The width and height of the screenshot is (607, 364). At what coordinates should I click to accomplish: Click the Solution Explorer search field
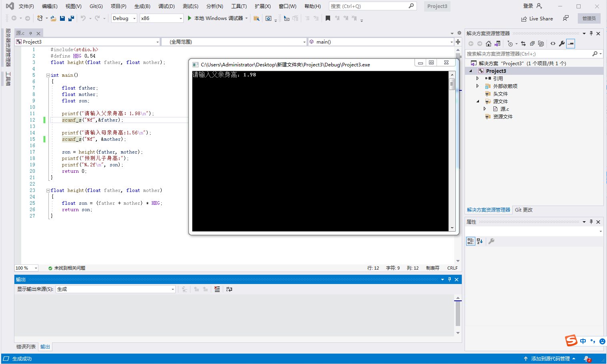(x=534, y=54)
